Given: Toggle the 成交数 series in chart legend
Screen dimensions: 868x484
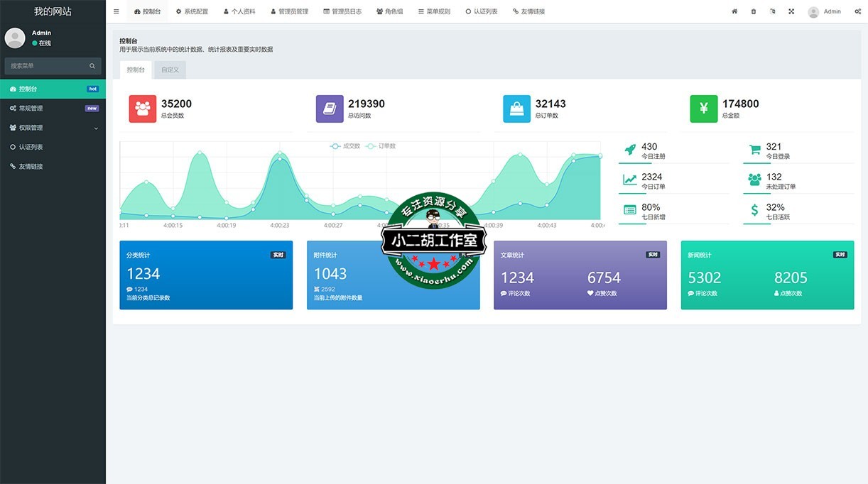Looking at the screenshot, I should [345, 146].
